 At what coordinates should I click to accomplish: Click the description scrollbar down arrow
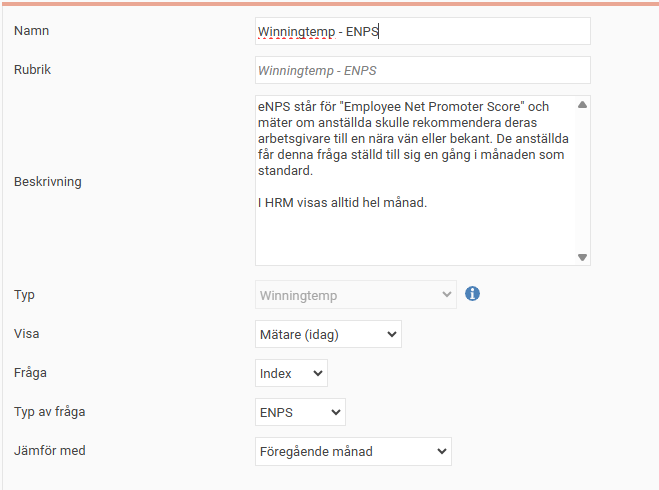pyautogui.click(x=582, y=257)
